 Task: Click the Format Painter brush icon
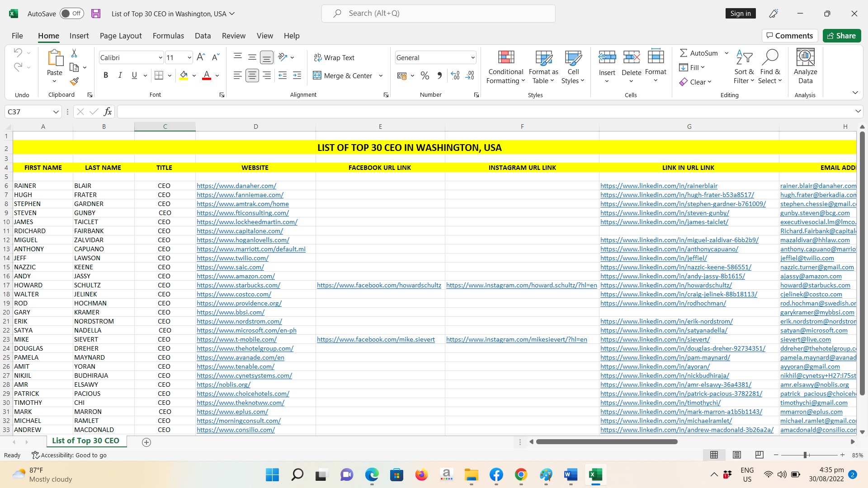point(74,81)
